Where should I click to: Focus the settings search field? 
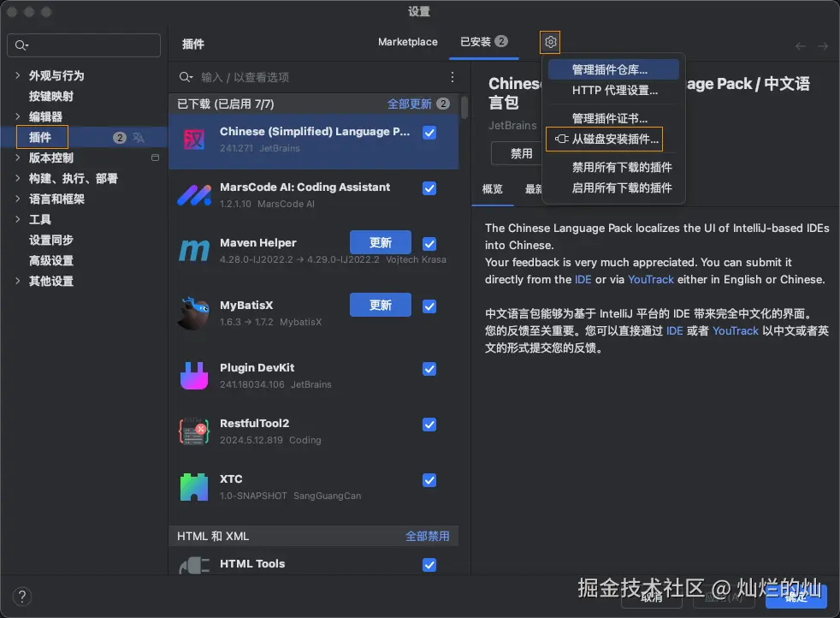84,45
